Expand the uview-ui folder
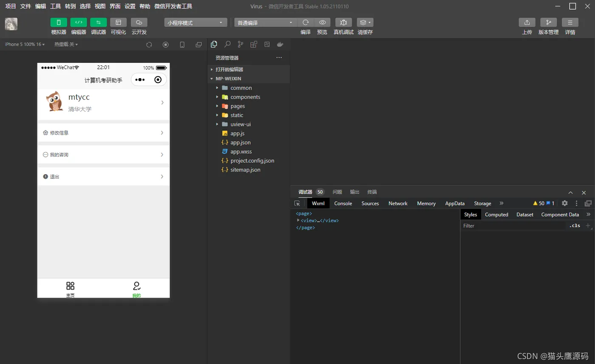 (x=249, y=124)
